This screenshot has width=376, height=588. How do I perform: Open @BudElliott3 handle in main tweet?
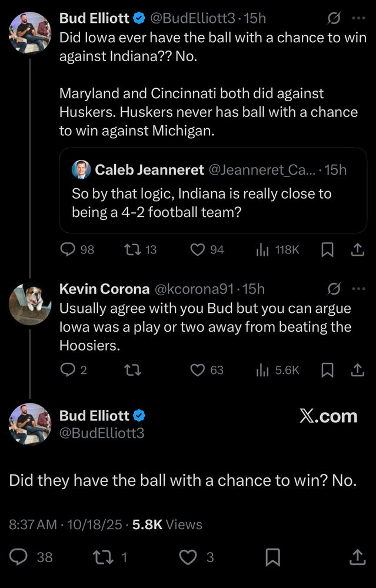click(102, 433)
